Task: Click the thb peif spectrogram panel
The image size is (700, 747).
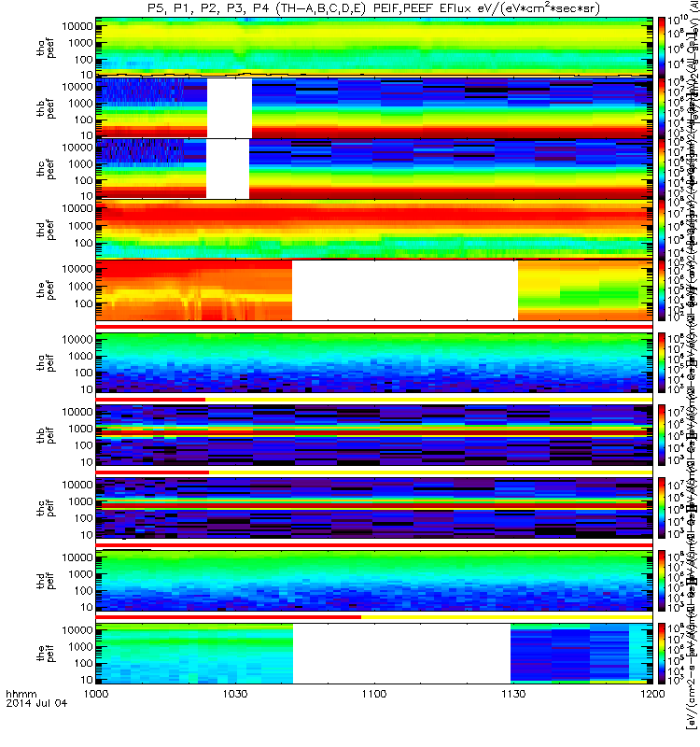Action: click(x=374, y=435)
